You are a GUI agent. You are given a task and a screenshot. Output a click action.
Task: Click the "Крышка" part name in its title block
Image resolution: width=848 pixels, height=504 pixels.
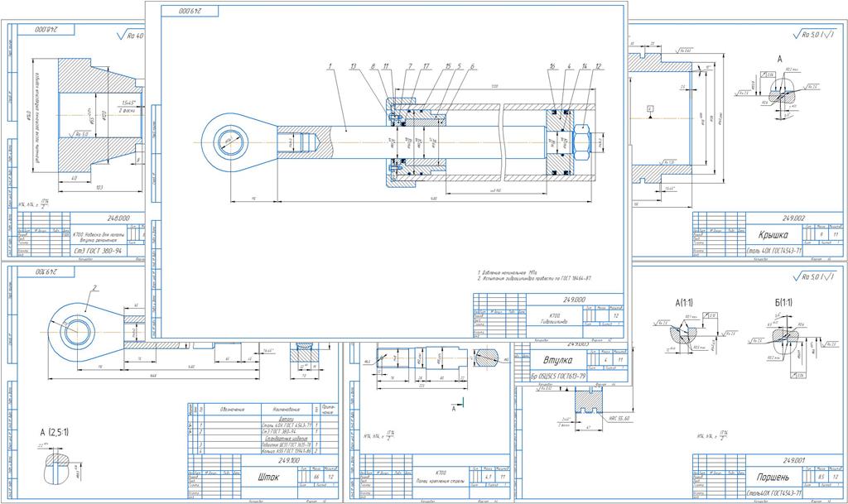[x=773, y=235]
